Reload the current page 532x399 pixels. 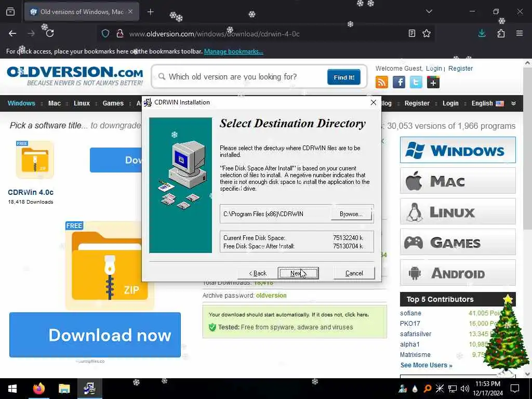pyautogui.click(x=50, y=33)
